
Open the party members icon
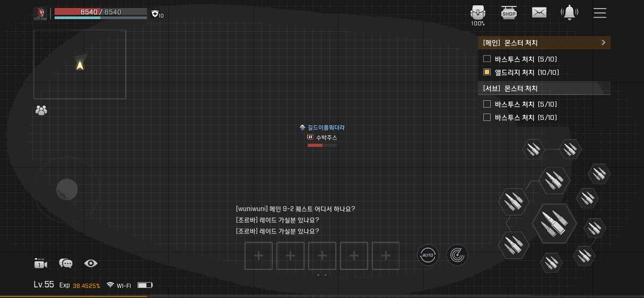point(41,110)
